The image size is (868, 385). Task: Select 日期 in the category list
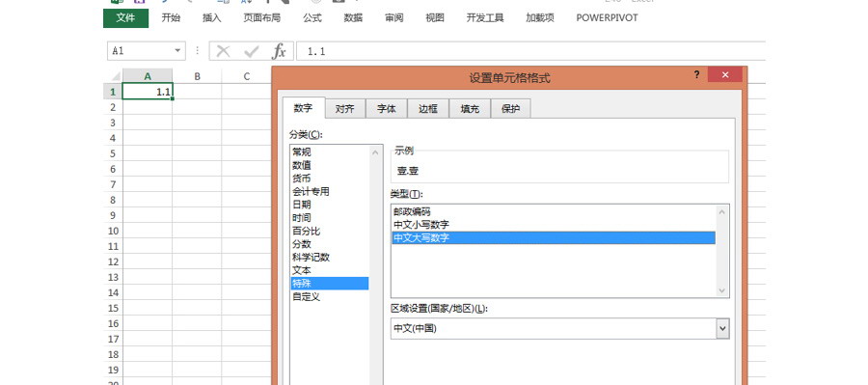click(x=302, y=205)
